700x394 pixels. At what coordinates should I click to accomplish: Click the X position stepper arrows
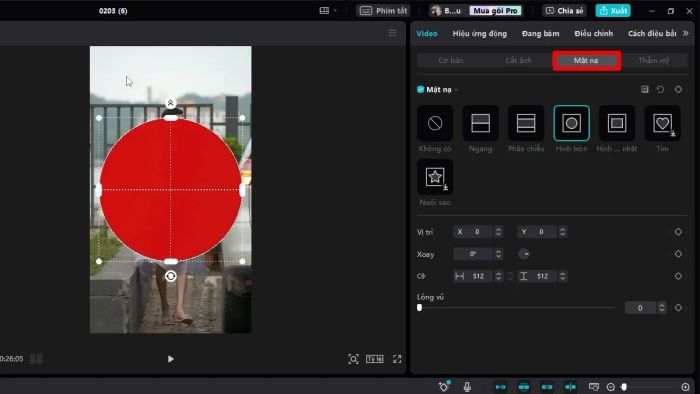coord(498,232)
